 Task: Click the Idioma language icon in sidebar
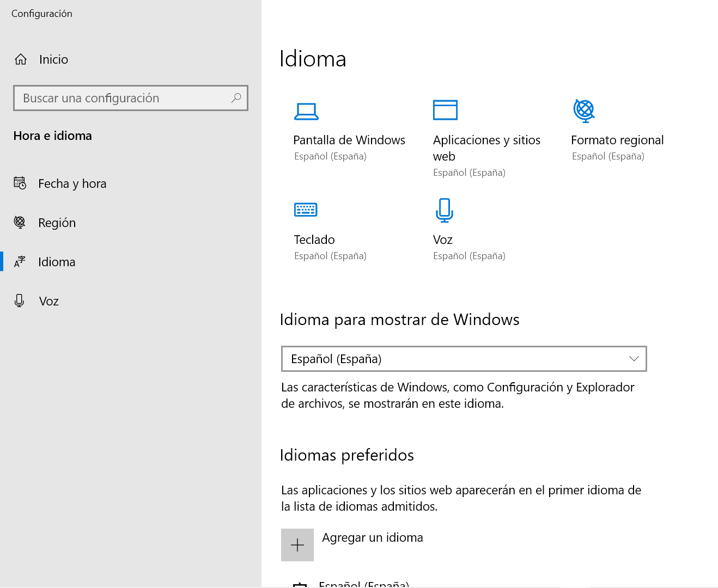coord(20,262)
